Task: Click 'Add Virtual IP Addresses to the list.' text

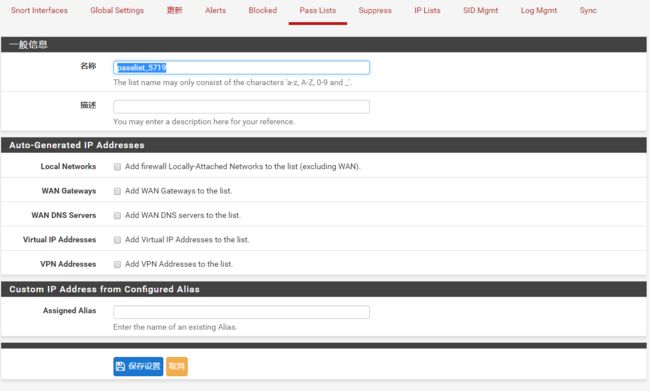Action: 187,240
